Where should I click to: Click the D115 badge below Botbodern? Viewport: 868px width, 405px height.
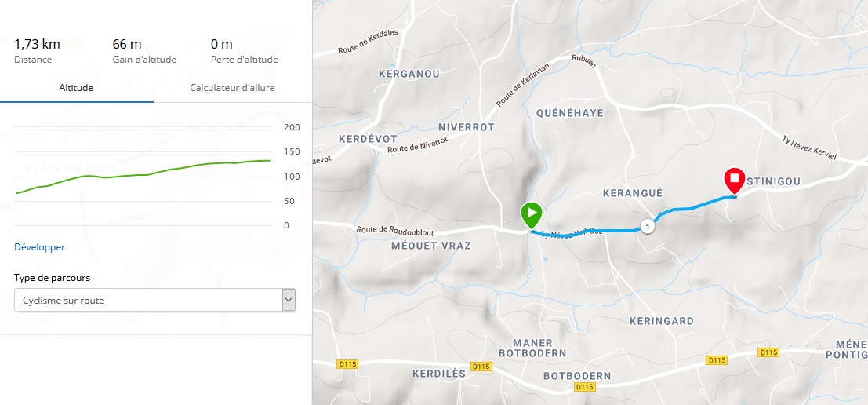coord(585,387)
